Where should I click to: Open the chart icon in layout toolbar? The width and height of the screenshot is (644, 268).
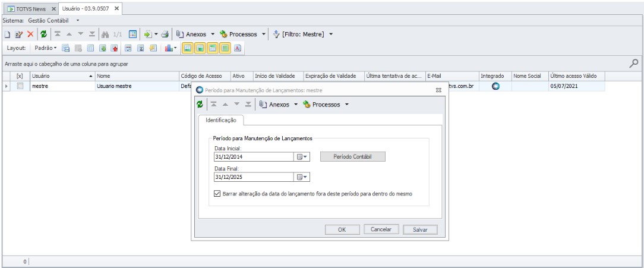(169, 48)
